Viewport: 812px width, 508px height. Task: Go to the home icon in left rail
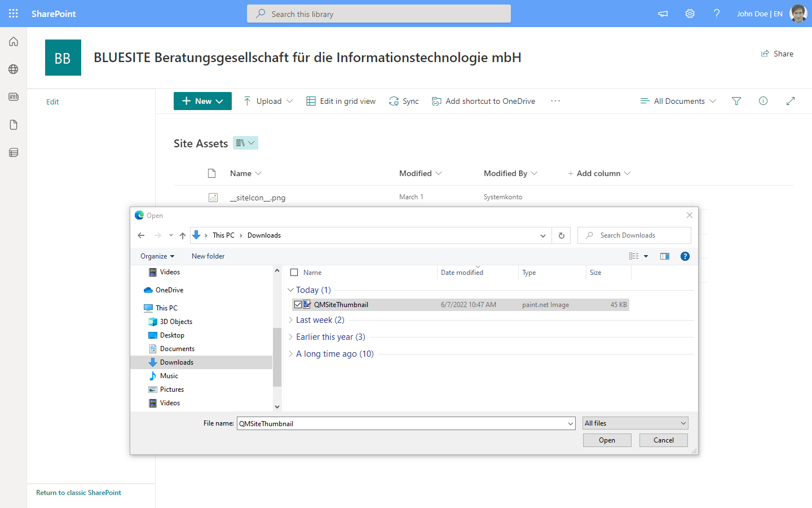click(14, 41)
